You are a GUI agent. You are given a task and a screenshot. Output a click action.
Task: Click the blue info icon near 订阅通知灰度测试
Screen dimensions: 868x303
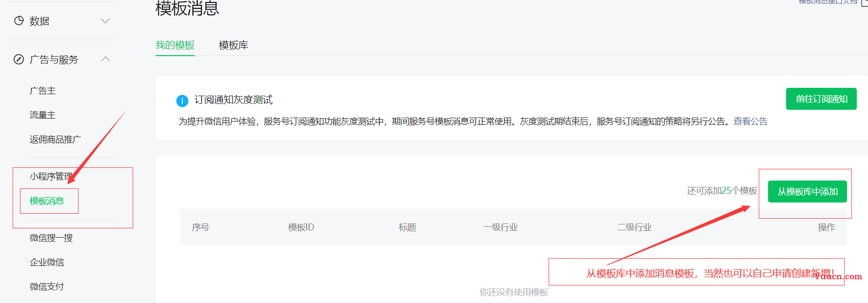[182, 101]
